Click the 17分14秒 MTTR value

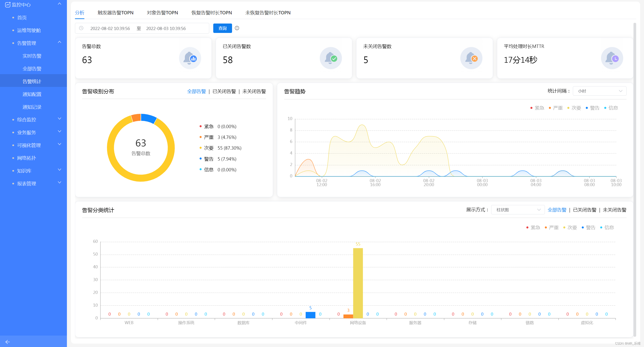[x=520, y=60]
